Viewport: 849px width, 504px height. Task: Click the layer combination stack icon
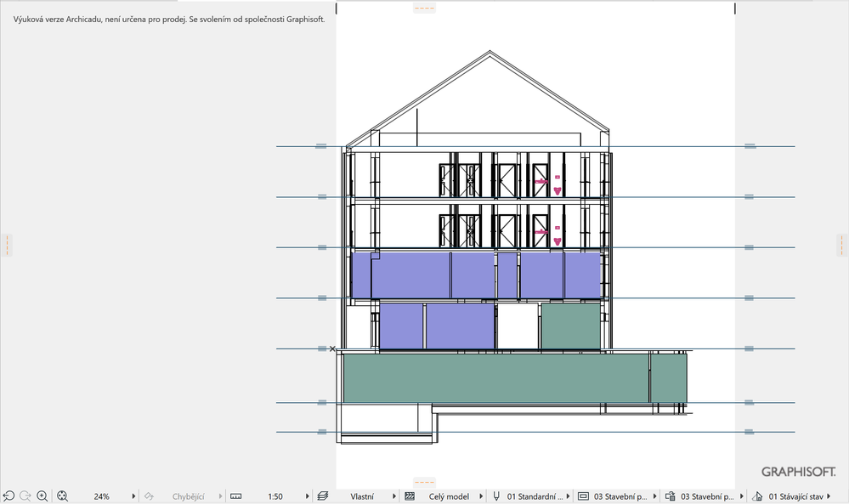point(323,496)
